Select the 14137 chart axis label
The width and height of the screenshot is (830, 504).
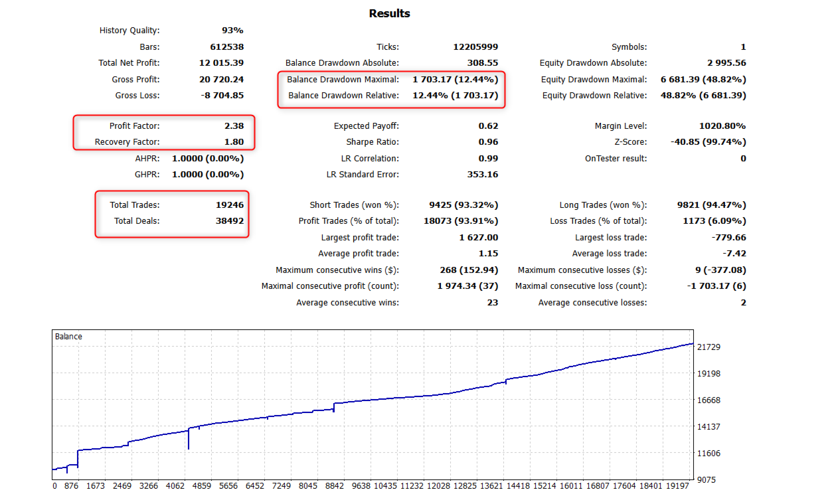click(710, 427)
